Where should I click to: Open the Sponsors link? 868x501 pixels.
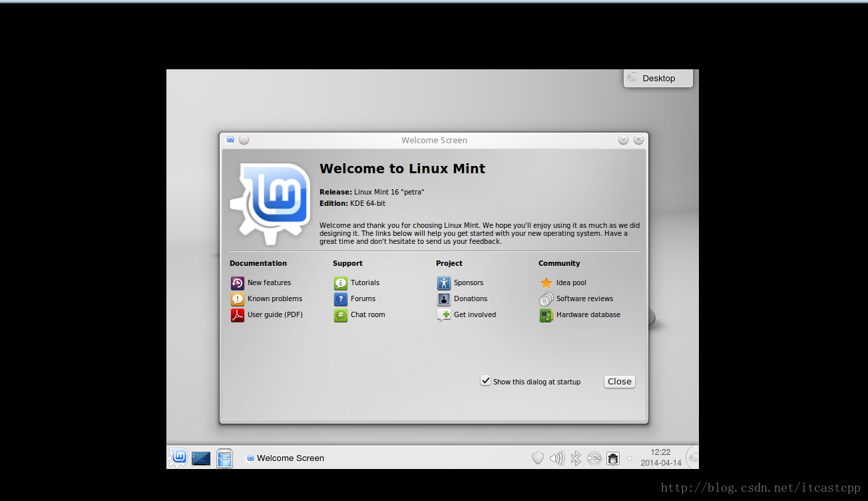pyautogui.click(x=469, y=282)
